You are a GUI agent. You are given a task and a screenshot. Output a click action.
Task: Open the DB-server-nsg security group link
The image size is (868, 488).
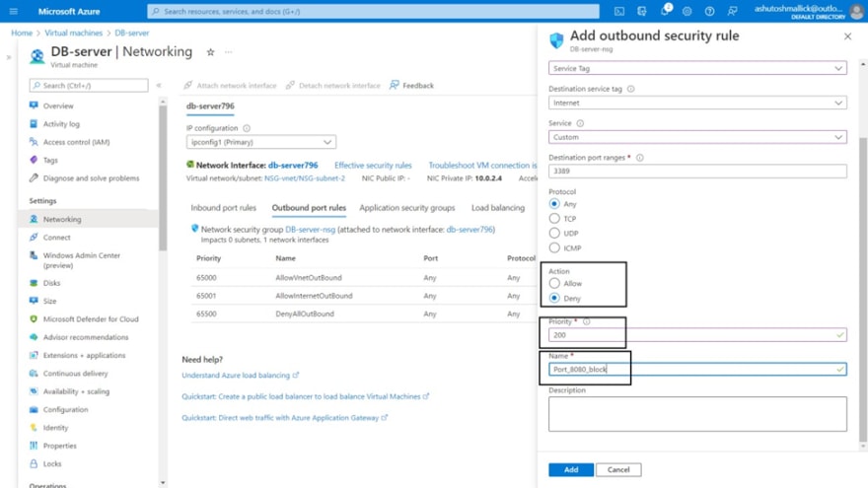tap(310, 229)
